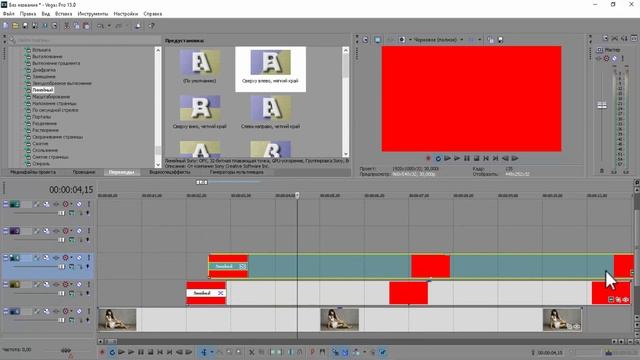This screenshot has width=640, height=360.
Task: Switch to the Видеоспецэффекты tab
Action: click(x=169, y=172)
